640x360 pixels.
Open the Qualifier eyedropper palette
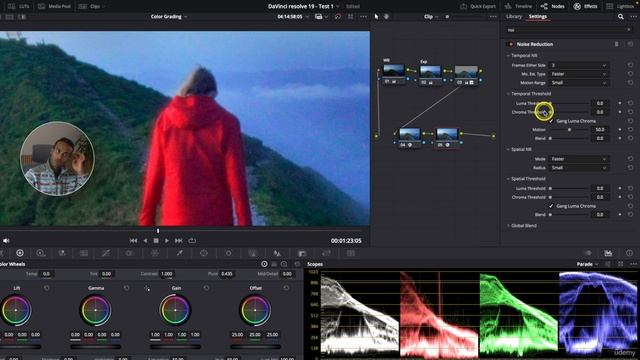coord(179,253)
